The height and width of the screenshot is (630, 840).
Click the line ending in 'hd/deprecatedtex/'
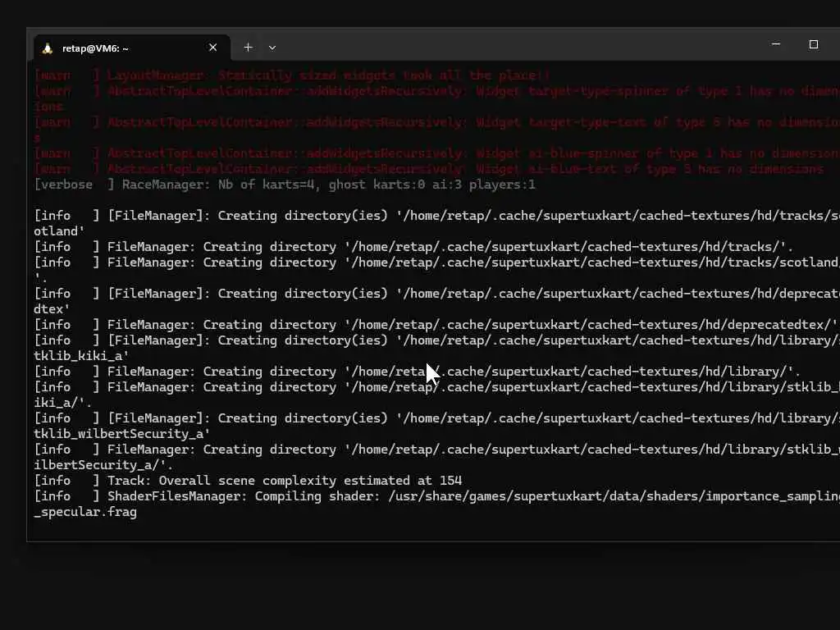(x=436, y=325)
